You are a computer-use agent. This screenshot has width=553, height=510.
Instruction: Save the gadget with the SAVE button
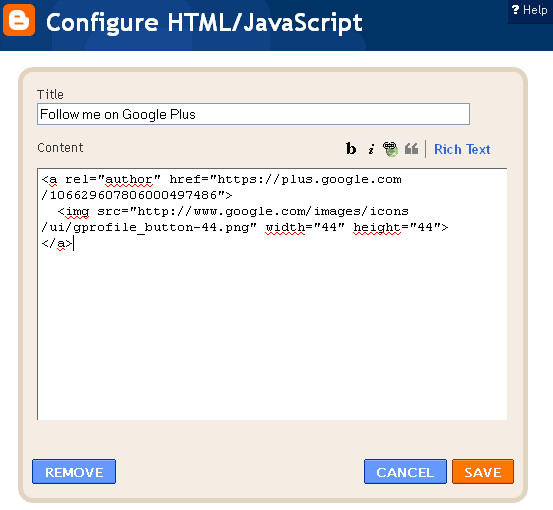pyautogui.click(x=483, y=472)
